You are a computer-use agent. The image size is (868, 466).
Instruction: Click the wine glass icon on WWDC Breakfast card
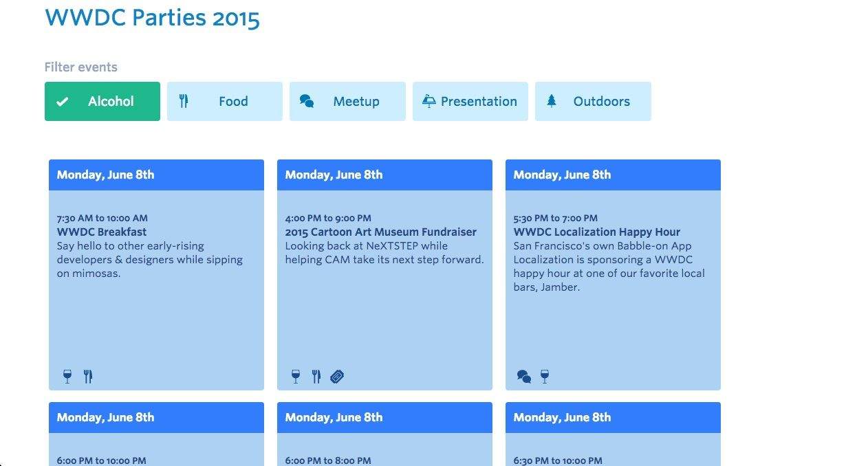click(x=67, y=376)
